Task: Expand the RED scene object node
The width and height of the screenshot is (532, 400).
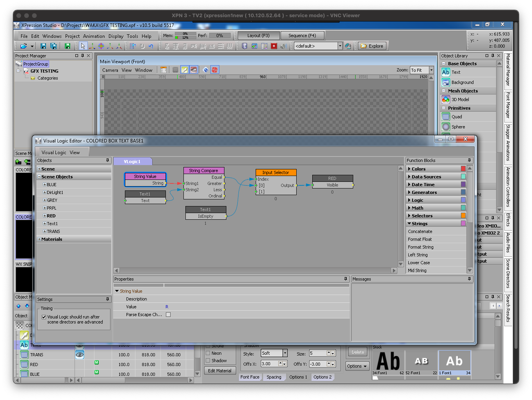Action: coord(44,216)
